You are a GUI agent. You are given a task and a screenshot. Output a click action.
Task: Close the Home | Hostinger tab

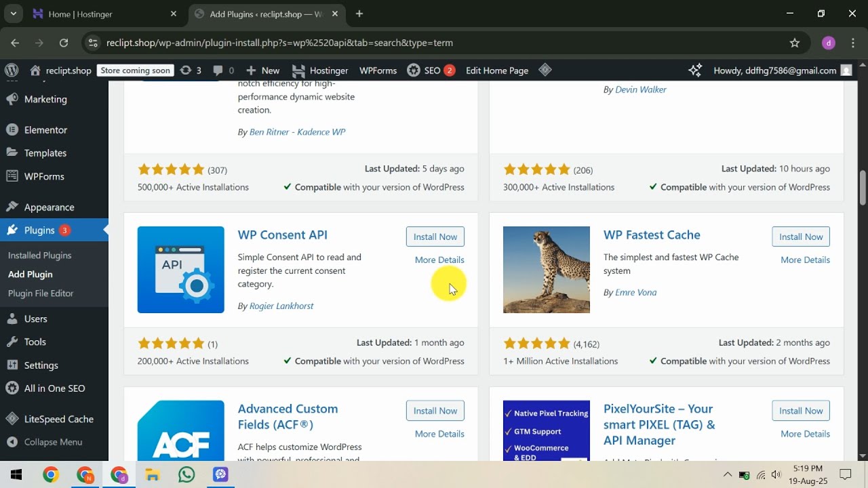(x=174, y=14)
